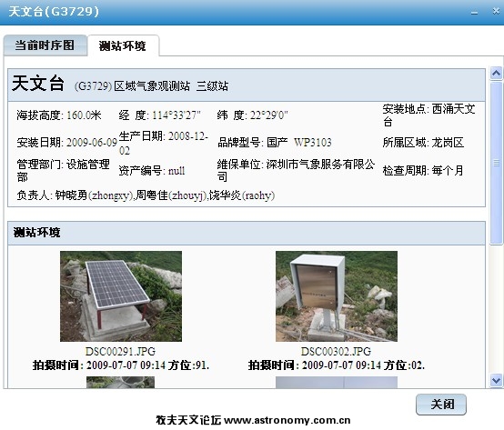Viewport: 504px width, 430px height.
Task: Click the vertical scrollbar thumb
Action: [x=497, y=163]
